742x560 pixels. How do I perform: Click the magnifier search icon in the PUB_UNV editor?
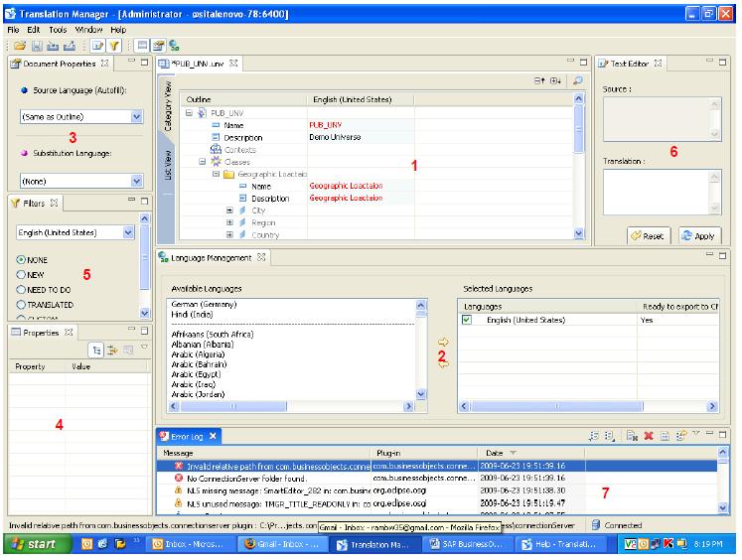coord(577,81)
